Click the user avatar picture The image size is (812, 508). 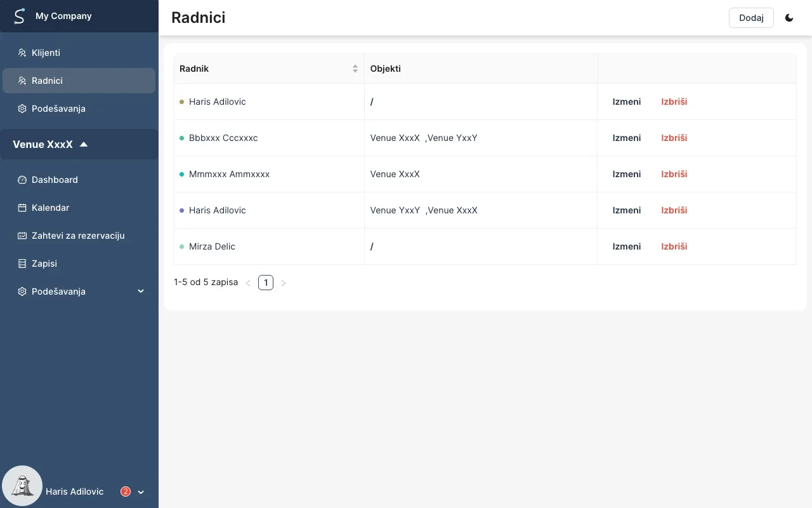pyautogui.click(x=22, y=486)
